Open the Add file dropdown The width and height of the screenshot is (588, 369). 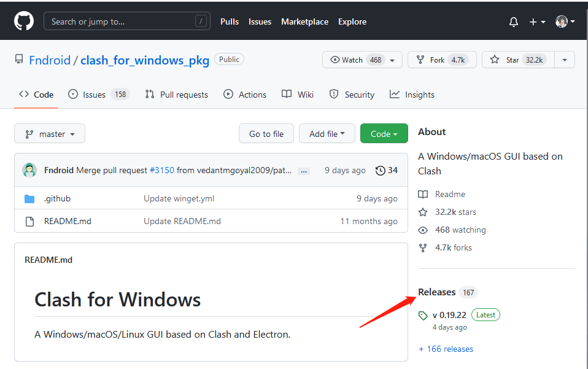[327, 134]
